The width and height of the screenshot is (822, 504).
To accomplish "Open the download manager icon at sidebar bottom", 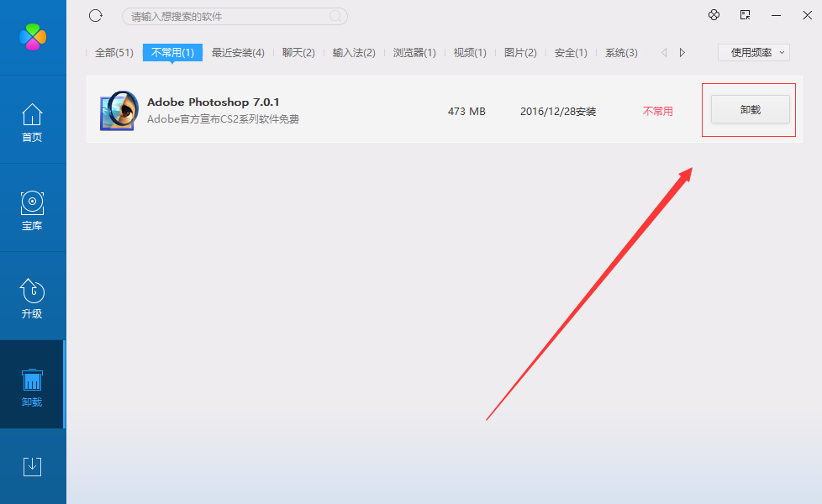I will tap(32, 466).
